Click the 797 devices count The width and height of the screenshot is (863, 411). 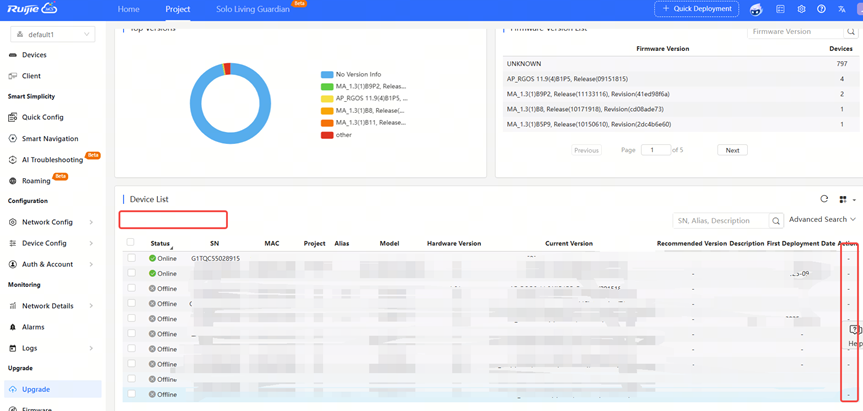point(842,64)
